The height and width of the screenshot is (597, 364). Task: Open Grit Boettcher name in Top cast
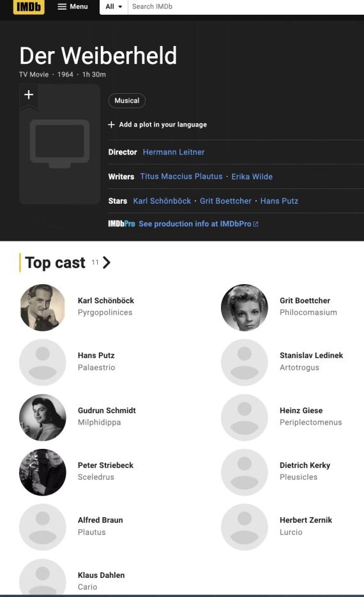(x=305, y=300)
